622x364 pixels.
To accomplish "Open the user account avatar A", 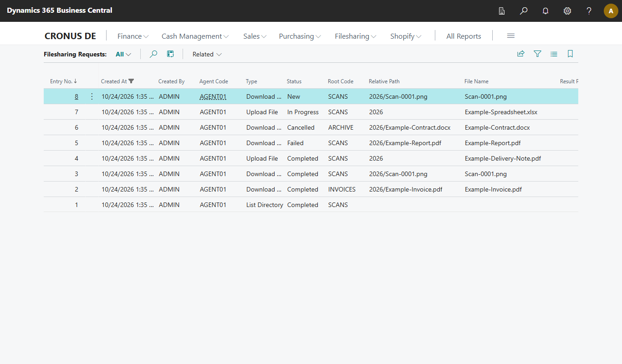I will pyautogui.click(x=611, y=11).
